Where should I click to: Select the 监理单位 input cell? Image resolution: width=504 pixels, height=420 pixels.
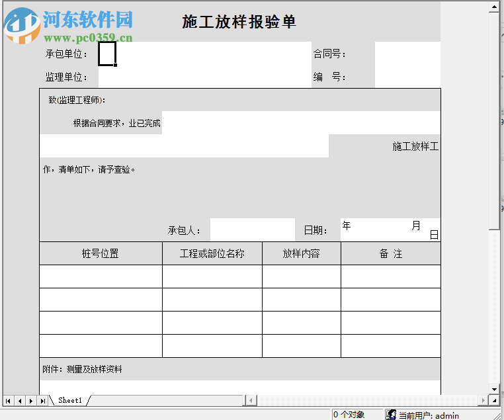click(x=205, y=77)
